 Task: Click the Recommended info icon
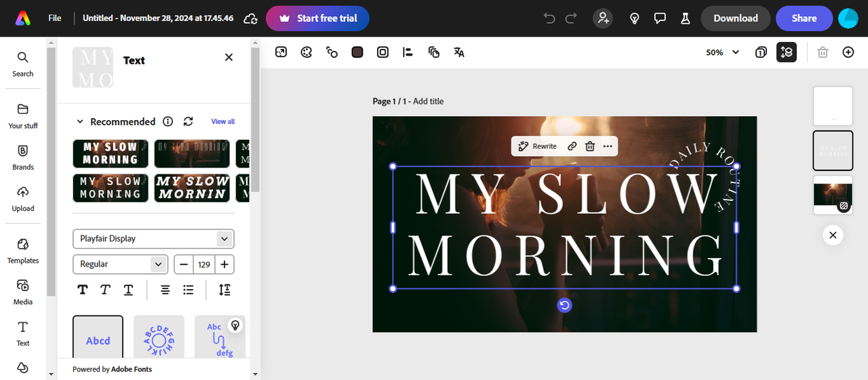coord(168,121)
